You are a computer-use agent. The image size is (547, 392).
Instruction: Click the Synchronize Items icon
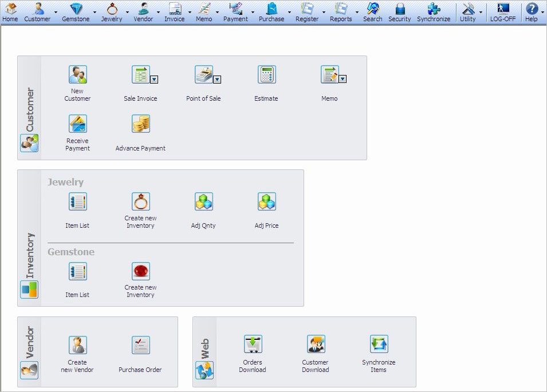(x=379, y=345)
